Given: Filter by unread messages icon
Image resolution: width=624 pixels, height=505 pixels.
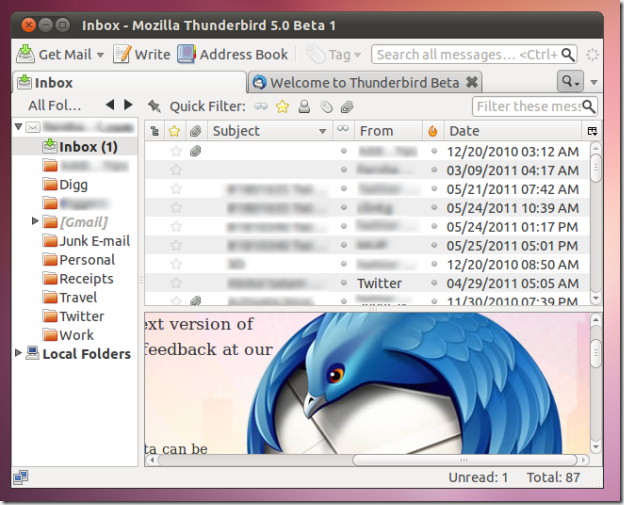Looking at the screenshot, I should [x=261, y=106].
